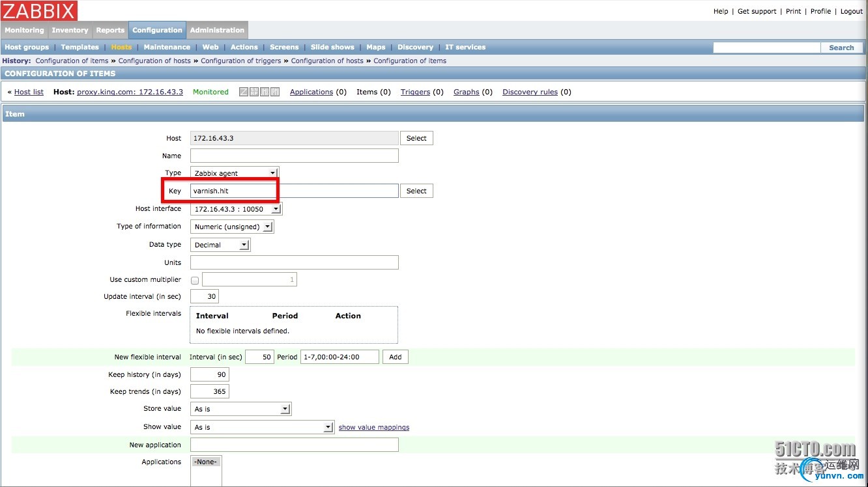
Task: Click the Monitored status text
Action: (210, 92)
